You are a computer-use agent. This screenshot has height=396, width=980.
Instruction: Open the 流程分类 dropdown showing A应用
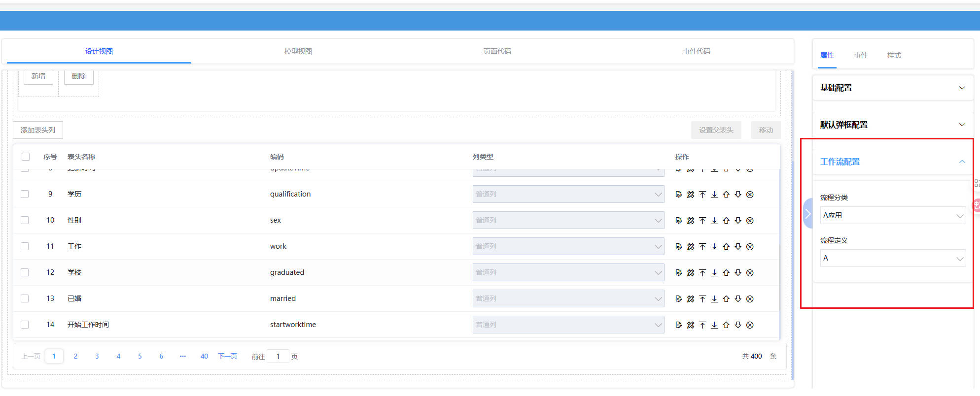(x=892, y=215)
